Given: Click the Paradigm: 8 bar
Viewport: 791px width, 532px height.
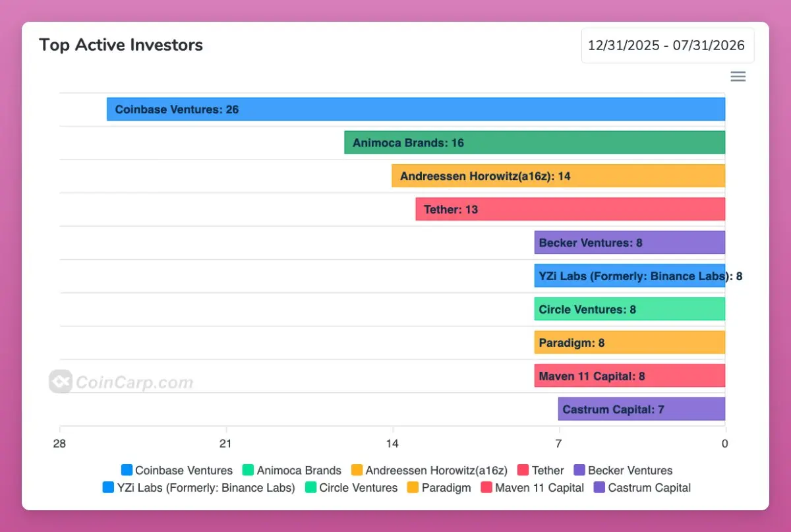Looking at the screenshot, I should click(630, 342).
